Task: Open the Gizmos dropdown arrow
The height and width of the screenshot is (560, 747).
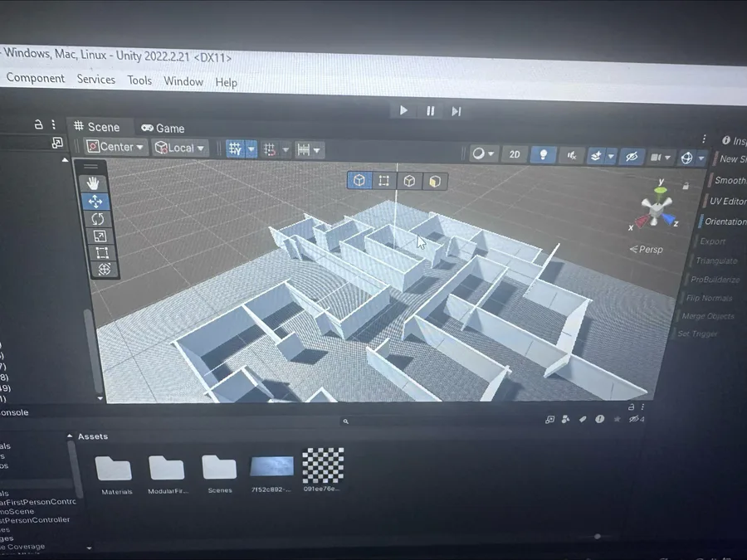Action: (701, 158)
